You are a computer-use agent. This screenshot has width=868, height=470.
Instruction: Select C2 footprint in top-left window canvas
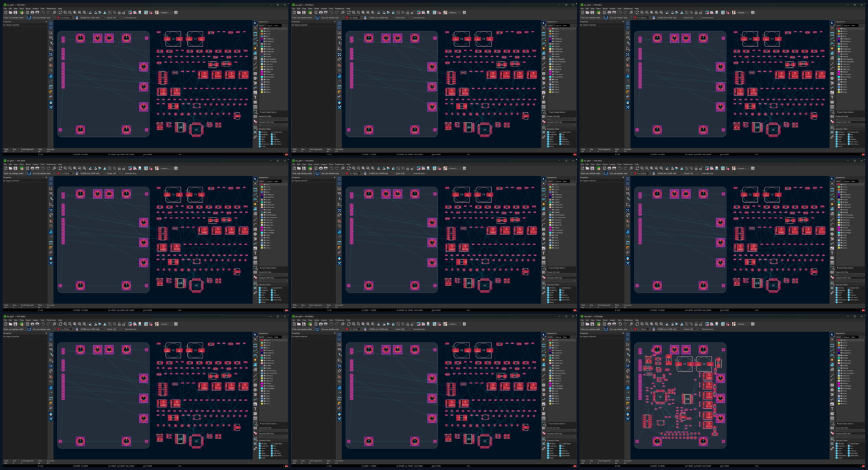click(173, 39)
